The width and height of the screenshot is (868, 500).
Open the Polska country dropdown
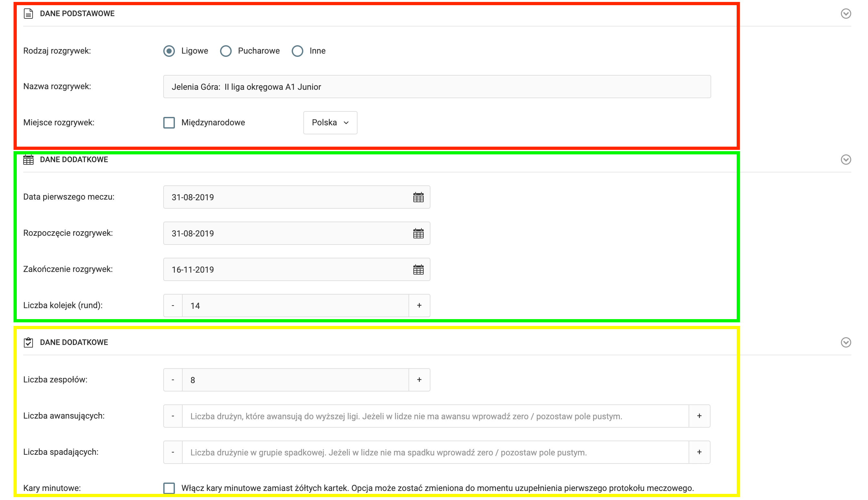coord(330,123)
